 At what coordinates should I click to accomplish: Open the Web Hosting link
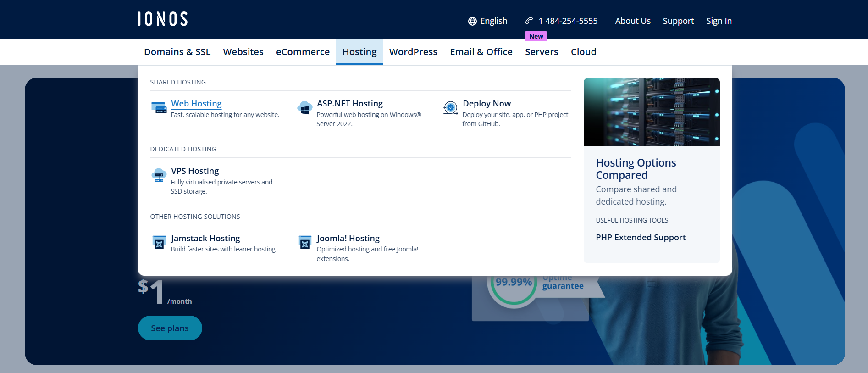(x=196, y=104)
